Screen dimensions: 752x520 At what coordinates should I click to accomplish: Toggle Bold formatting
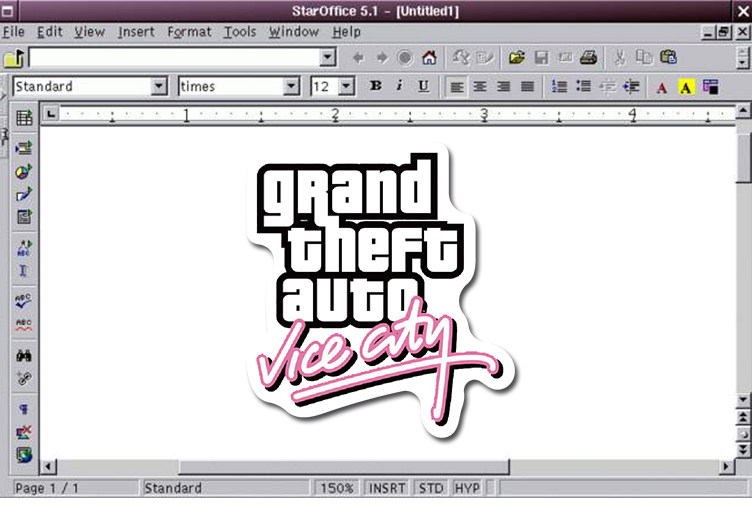[376, 86]
